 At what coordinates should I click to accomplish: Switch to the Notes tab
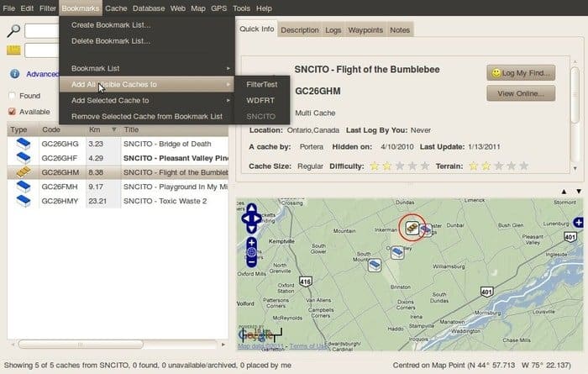coord(400,30)
